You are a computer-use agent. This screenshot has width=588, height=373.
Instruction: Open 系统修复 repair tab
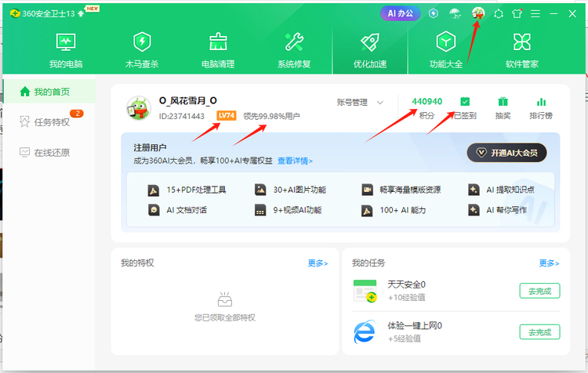point(294,50)
